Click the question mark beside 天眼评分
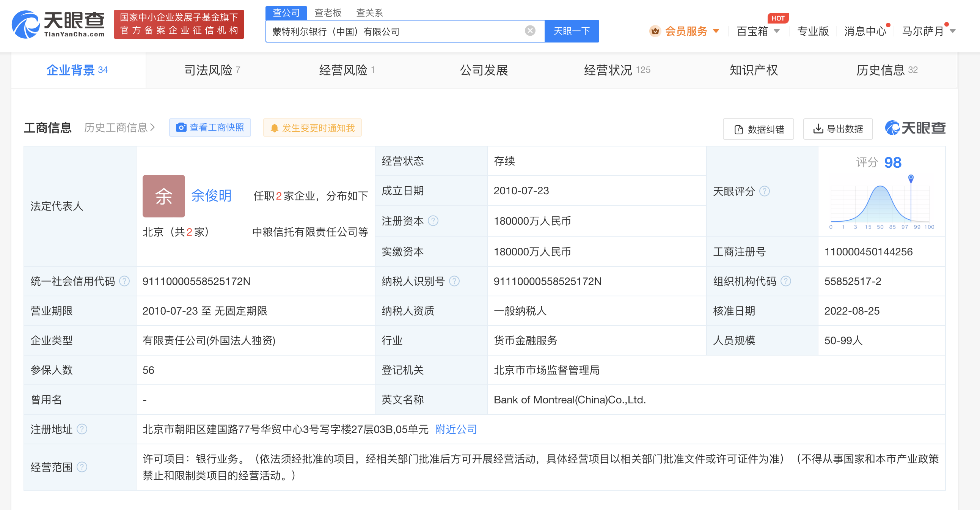The height and width of the screenshot is (510, 980). pos(765,192)
